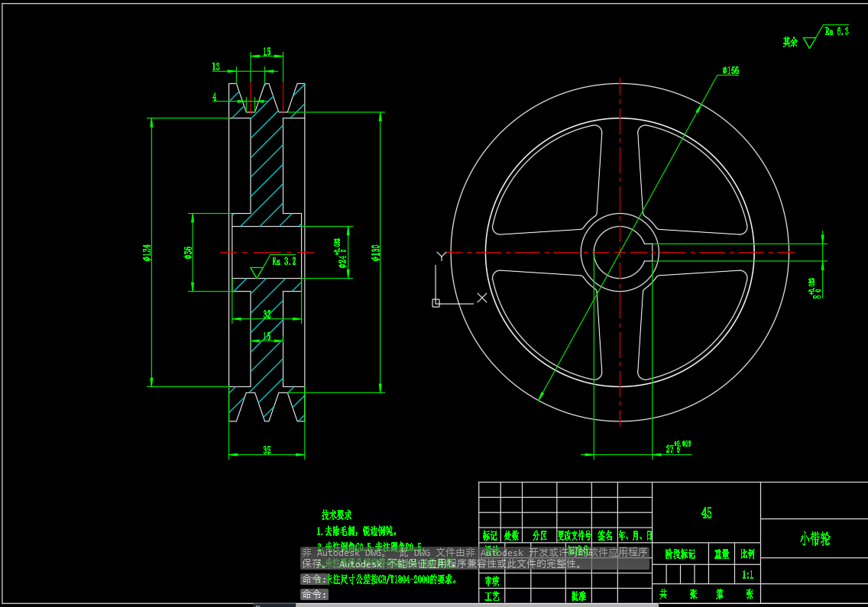Select the ø24 bore tolerance dimension
This screenshot has height=607, width=868.
(340, 253)
